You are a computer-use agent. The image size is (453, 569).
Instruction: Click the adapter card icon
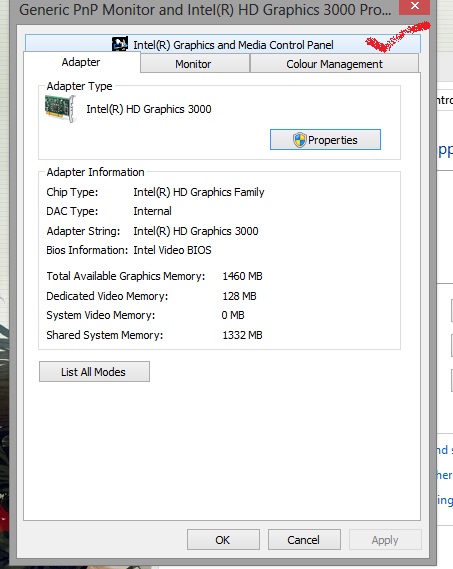60,108
